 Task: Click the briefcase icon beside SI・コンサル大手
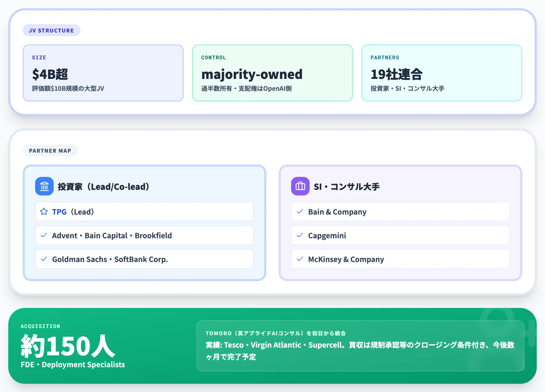click(x=300, y=186)
